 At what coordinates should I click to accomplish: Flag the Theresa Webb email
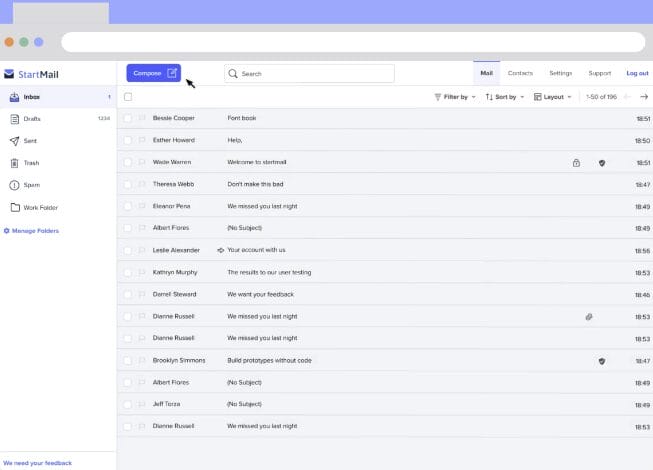pyautogui.click(x=142, y=184)
